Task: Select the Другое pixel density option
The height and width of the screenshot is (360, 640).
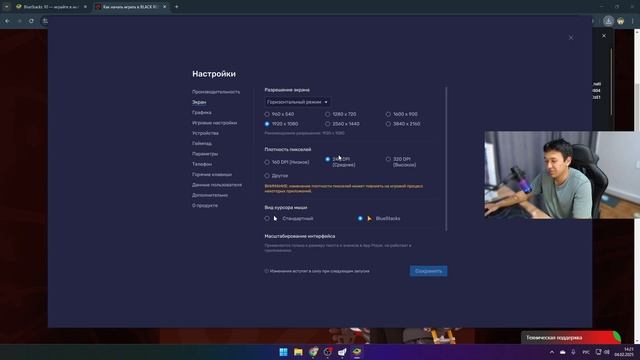Action: 267,176
